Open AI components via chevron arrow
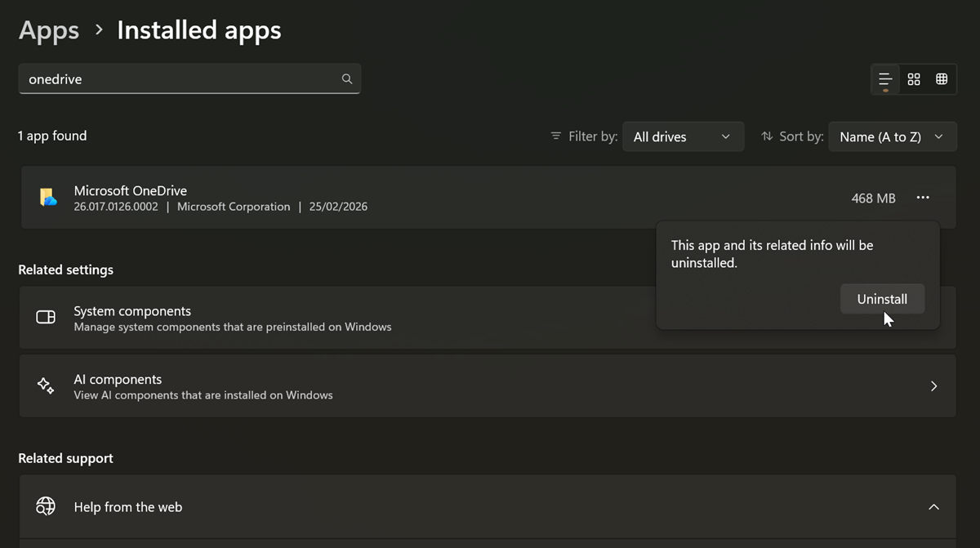980x548 pixels. [x=933, y=386]
